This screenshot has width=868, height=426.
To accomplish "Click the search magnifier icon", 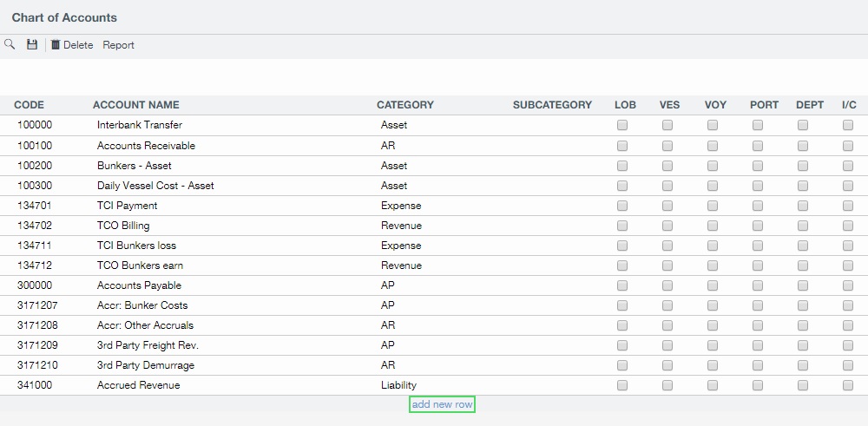I will click(10, 44).
